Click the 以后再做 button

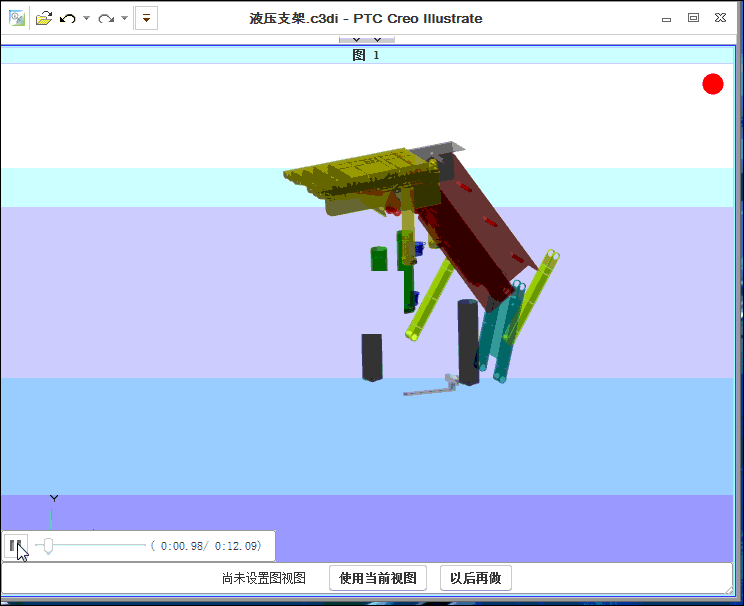(x=475, y=578)
